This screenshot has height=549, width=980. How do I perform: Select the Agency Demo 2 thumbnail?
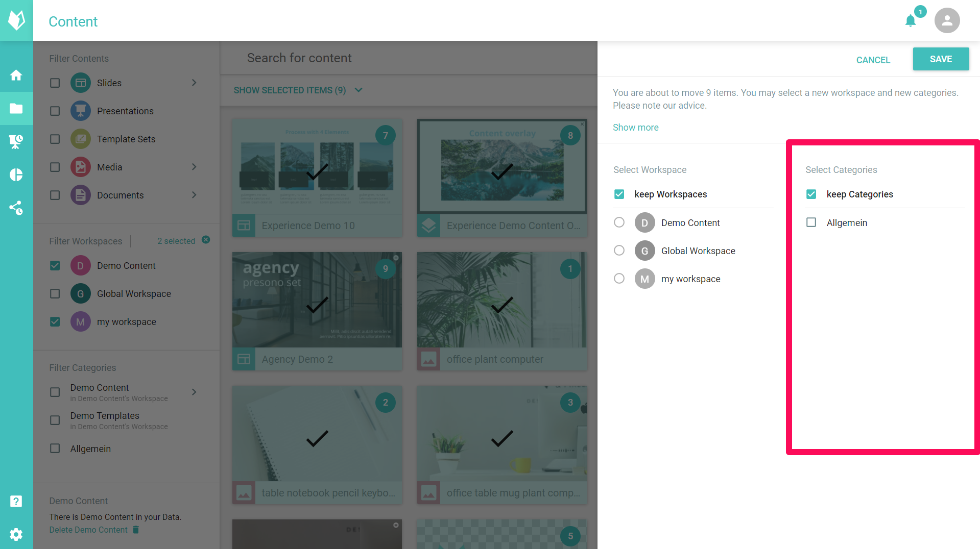point(317,300)
